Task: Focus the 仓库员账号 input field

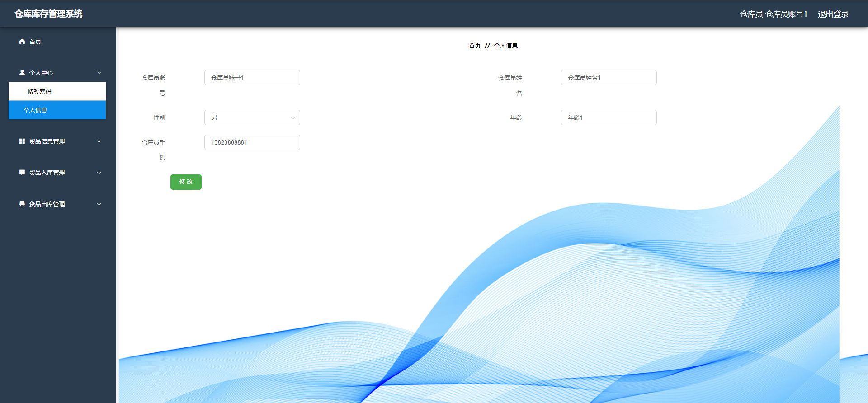Action: tap(252, 78)
